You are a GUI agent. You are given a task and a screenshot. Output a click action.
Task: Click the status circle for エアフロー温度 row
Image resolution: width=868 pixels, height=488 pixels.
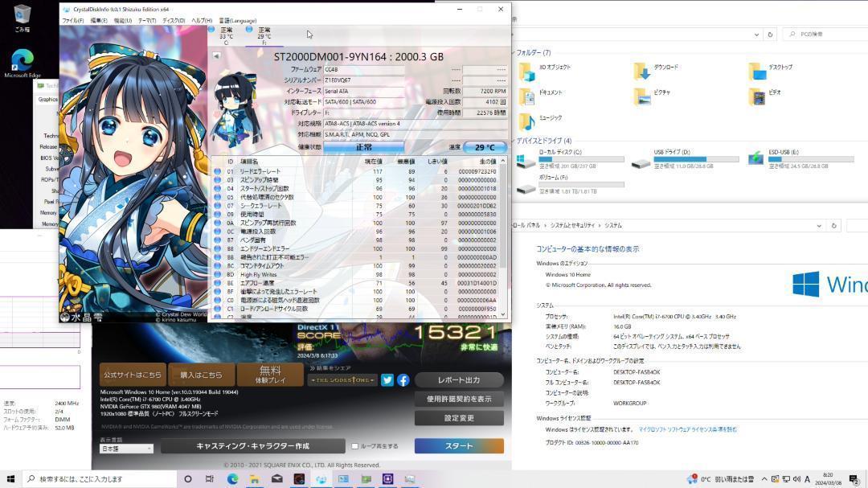coord(218,283)
